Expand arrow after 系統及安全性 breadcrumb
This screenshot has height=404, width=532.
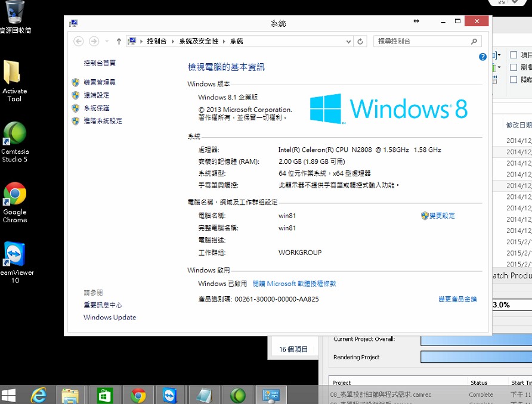click(x=224, y=41)
